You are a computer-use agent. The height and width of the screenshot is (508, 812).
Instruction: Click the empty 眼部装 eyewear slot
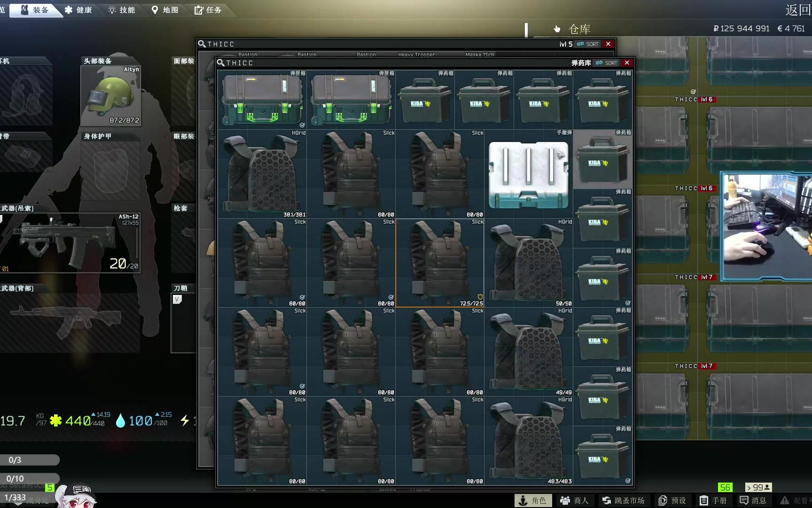[x=184, y=171]
